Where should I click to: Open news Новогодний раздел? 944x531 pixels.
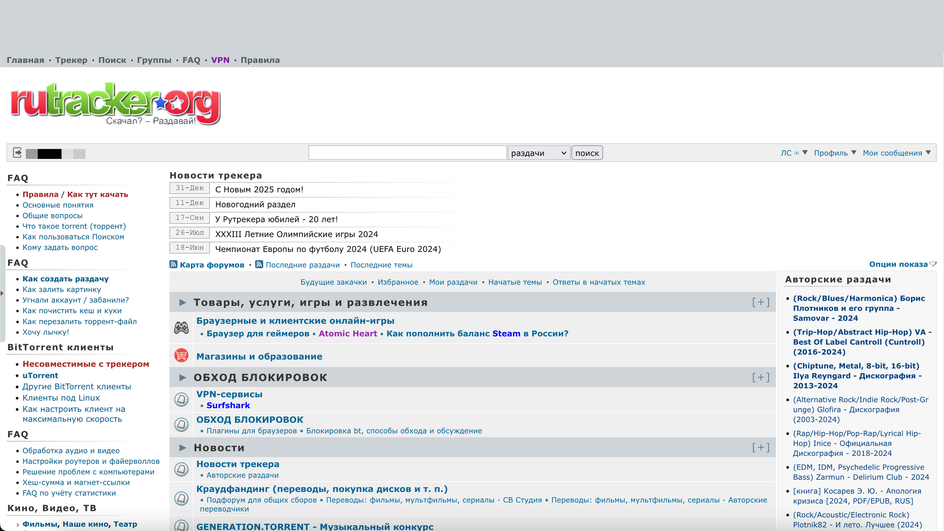click(x=255, y=204)
